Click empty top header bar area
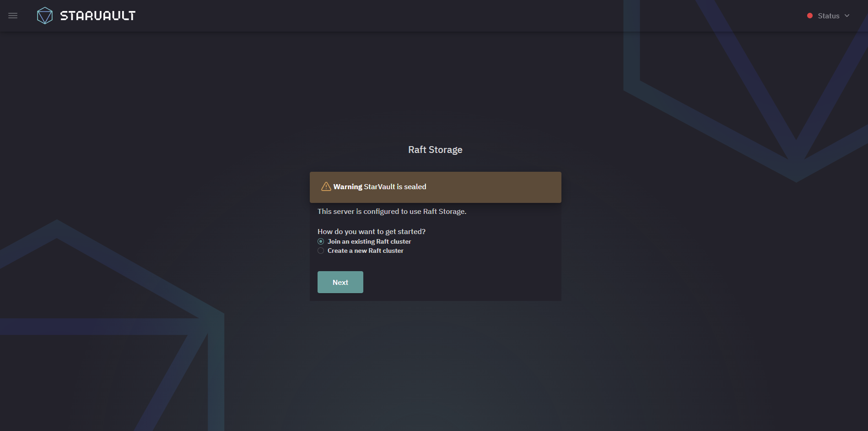 pos(458,16)
